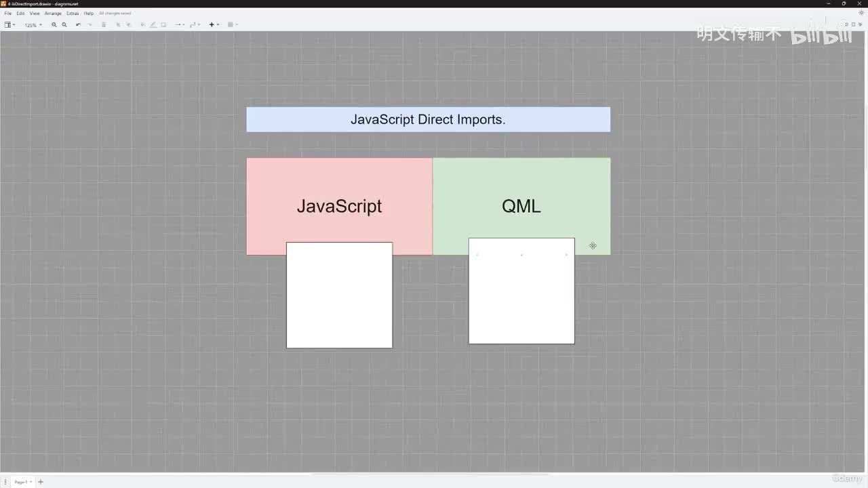Click the fill color bucket icon
This screenshot has height=488, width=868.
pyautogui.click(x=142, y=24)
